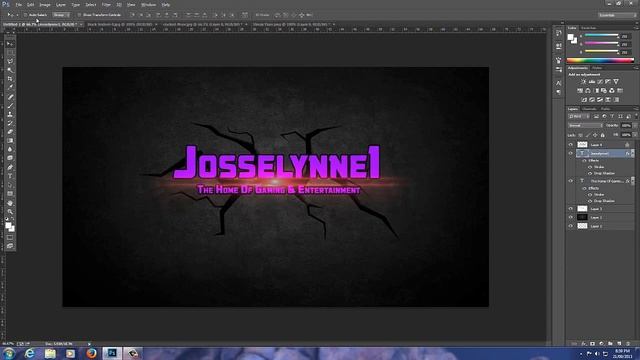Viewport: 640px width, 360px height.
Task: Open the collapsed Paragraph panel icon
Action: [558, 92]
